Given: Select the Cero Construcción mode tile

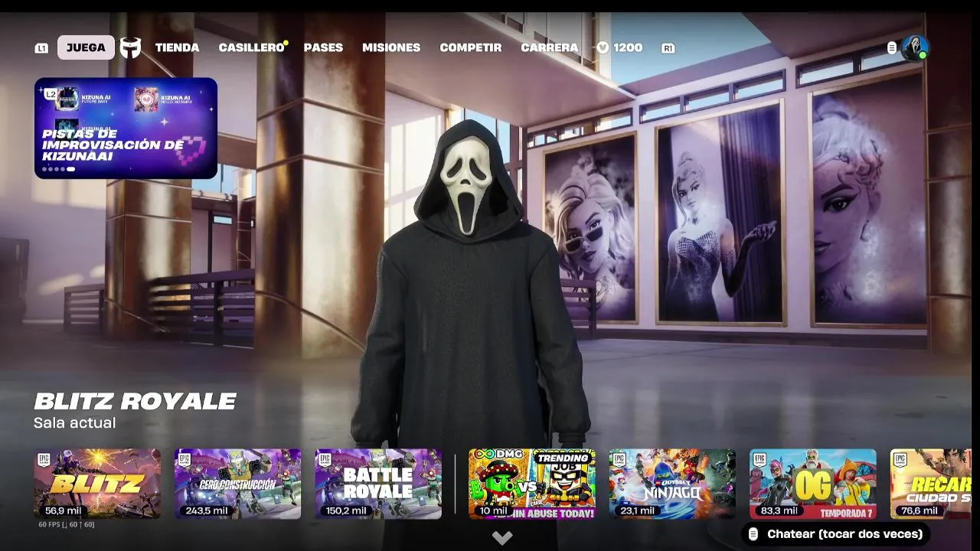Looking at the screenshot, I should (237, 484).
